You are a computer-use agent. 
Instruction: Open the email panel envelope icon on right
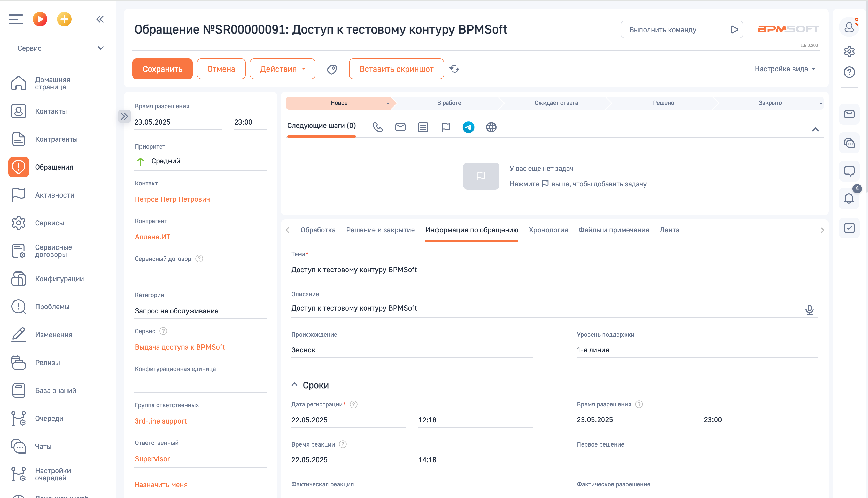849,114
